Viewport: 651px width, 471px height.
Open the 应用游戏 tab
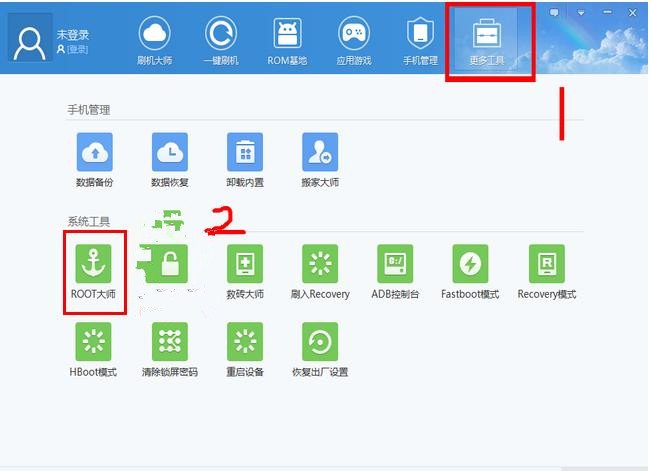tap(354, 41)
